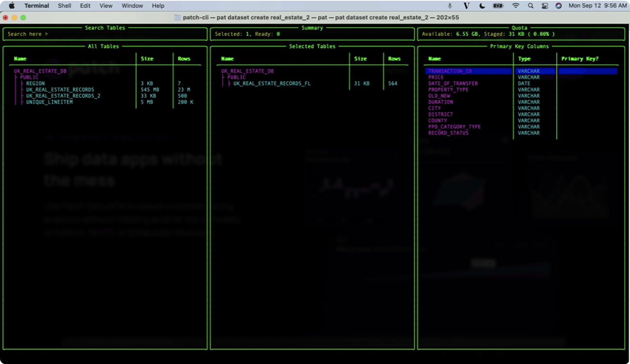Click Name header in All Tables panel
This screenshot has height=364, width=630.
pyautogui.click(x=20, y=59)
